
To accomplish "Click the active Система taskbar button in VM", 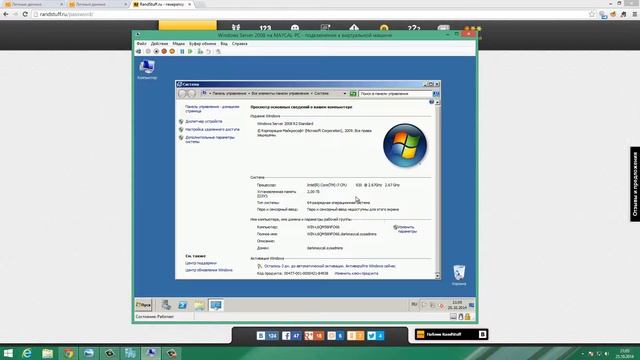I will (216, 305).
